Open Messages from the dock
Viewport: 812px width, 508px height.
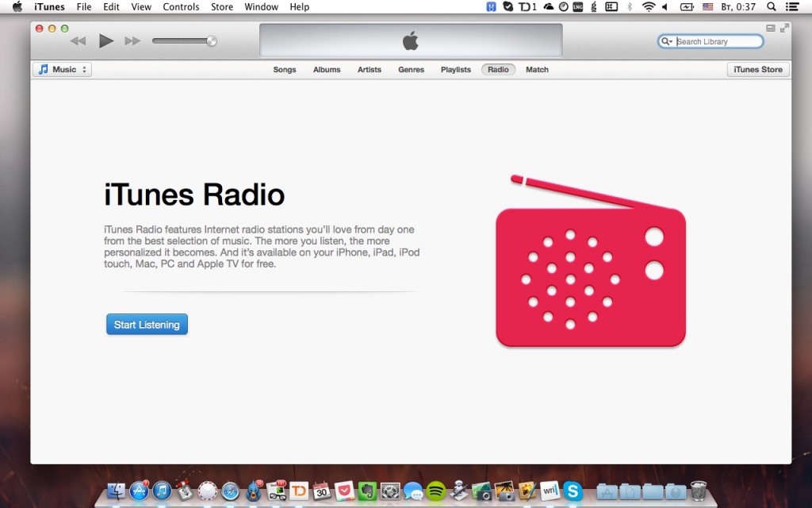point(412,491)
